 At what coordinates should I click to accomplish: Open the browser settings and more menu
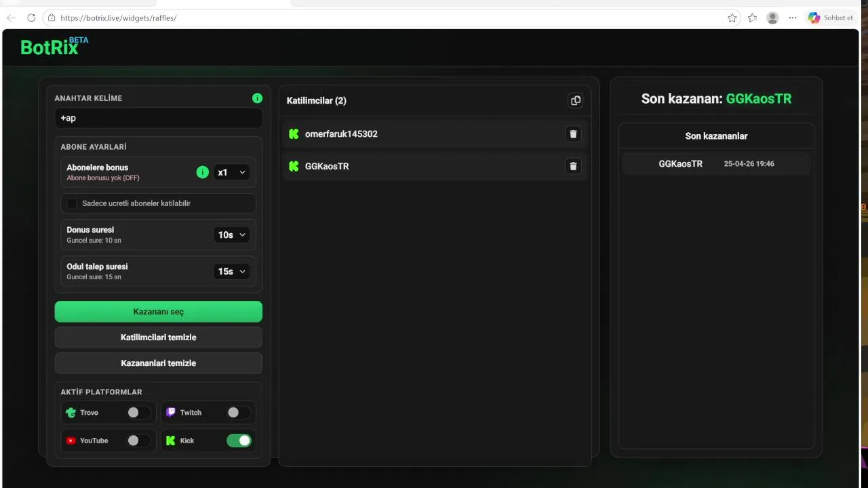(793, 18)
